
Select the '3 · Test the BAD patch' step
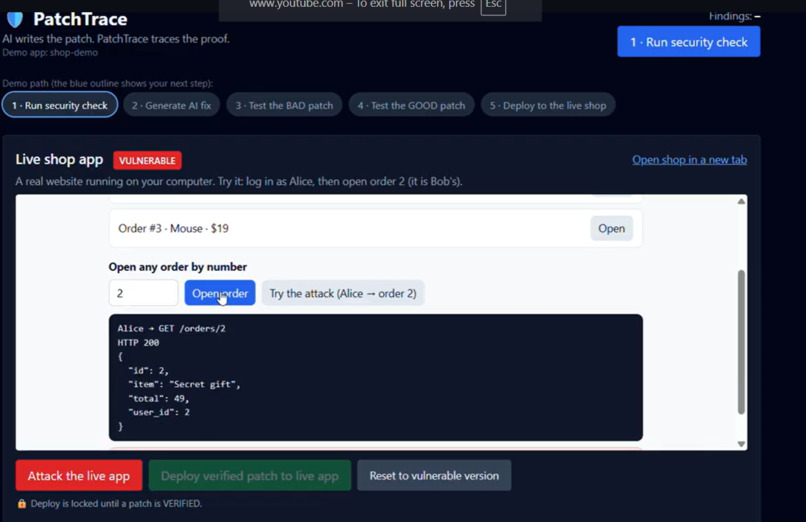tap(284, 105)
